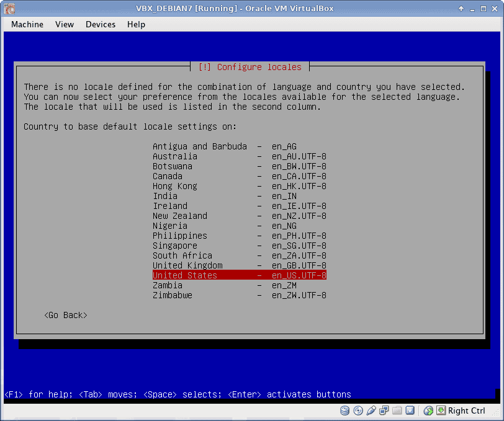
Task: Click the hard disk activity status icon
Action: pos(344,410)
